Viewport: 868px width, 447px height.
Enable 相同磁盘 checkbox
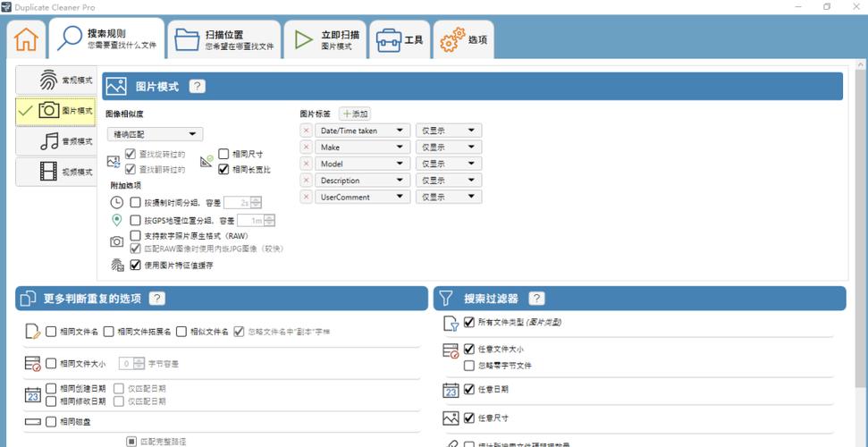pyautogui.click(x=51, y=422)
